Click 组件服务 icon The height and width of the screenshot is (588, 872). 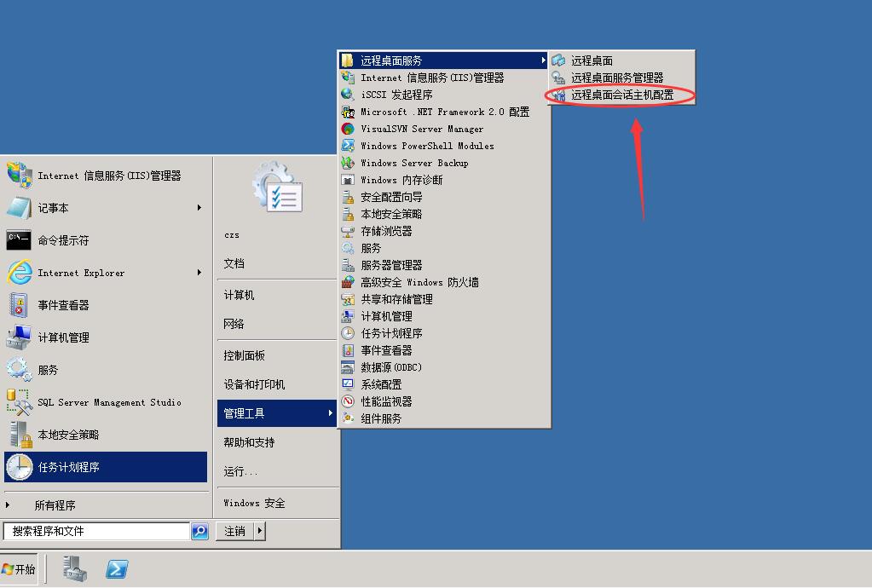348,418
